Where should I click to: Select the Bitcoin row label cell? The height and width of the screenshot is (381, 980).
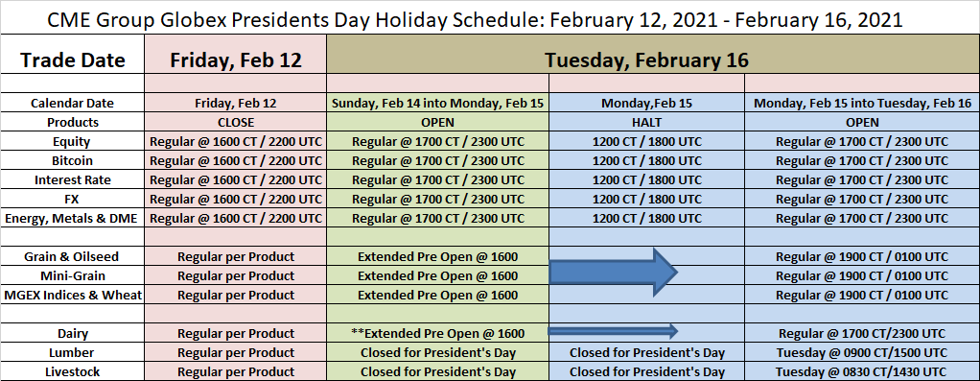[x=73, y=161]
